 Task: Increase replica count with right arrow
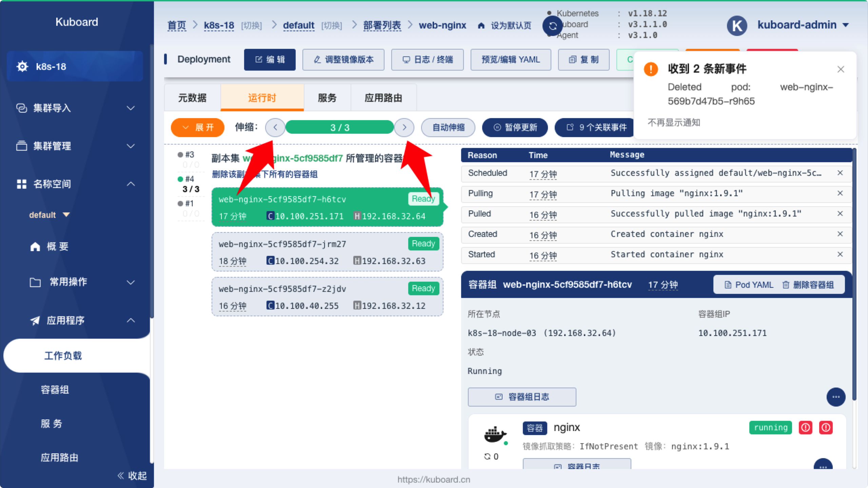tap(404, 128)
